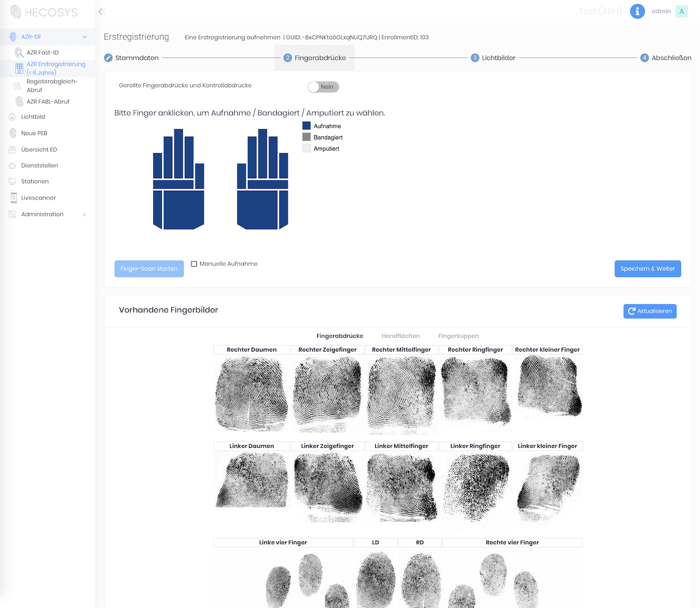Click the Speichern & Weiter button
The image size is (700, 608).
point(647,269)
